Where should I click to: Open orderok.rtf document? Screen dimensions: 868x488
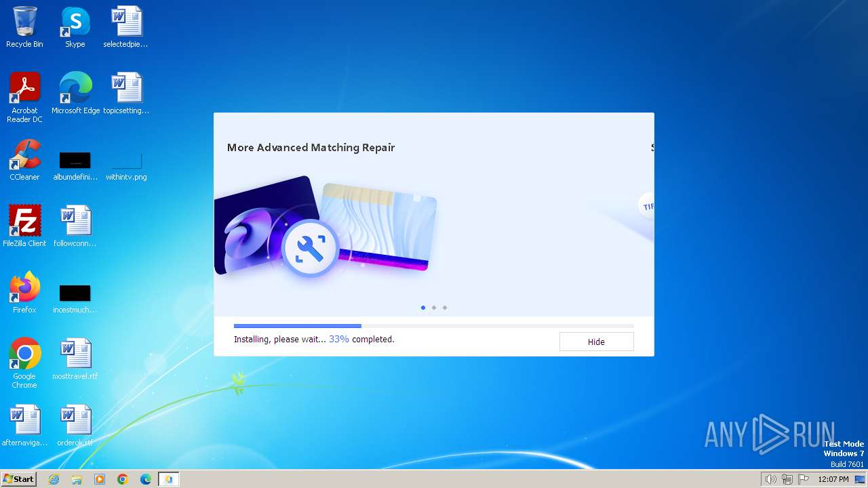[75, 426]
